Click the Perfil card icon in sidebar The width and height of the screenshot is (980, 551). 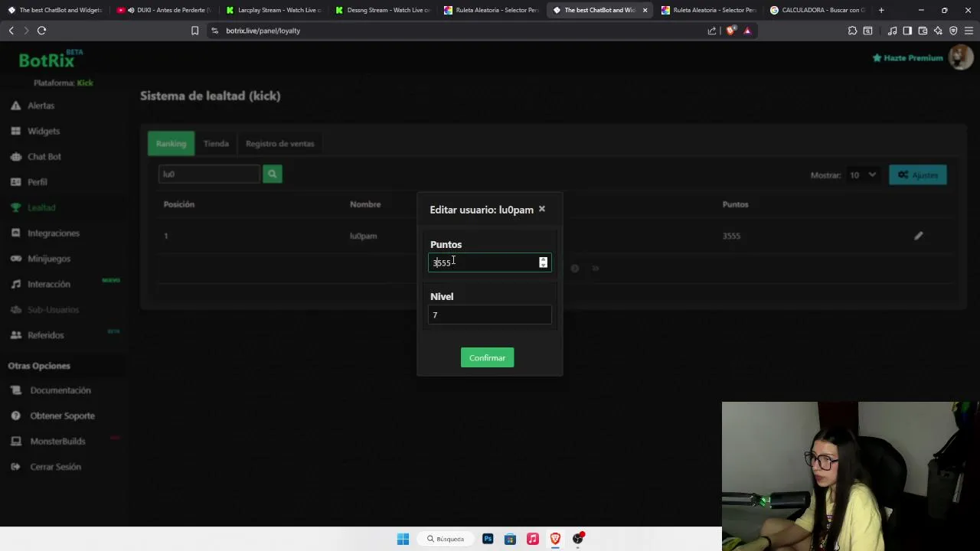15,182
